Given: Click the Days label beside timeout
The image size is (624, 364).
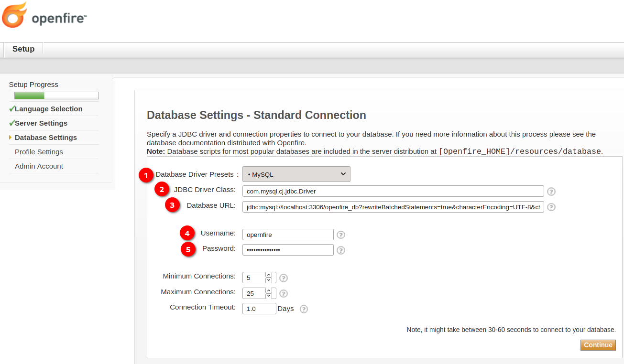Looking at the screenshot, I should coord(285,309).
